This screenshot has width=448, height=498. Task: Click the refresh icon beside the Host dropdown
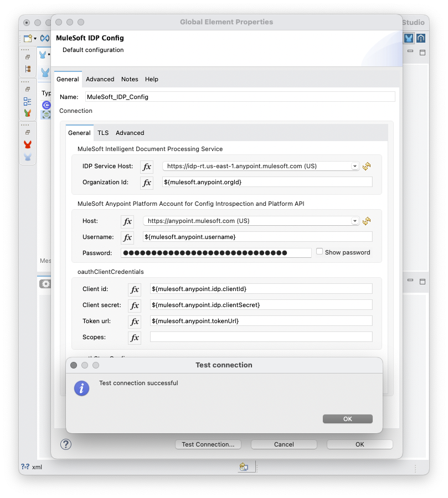pyautogui.click(x=367, y=221)
